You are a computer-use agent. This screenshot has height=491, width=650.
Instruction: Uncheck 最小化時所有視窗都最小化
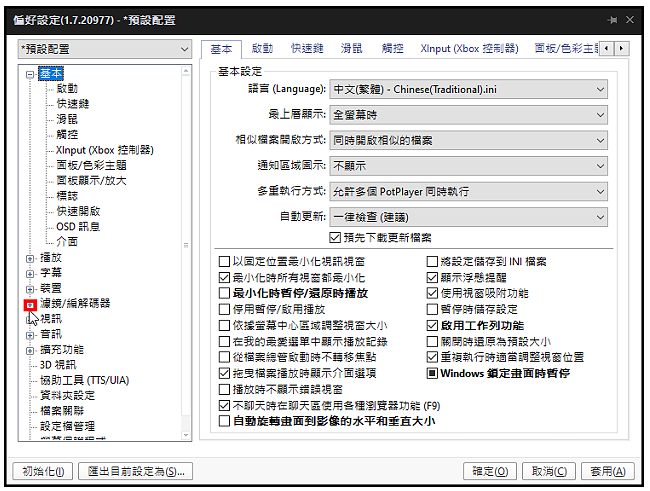[x=224, y=277]
